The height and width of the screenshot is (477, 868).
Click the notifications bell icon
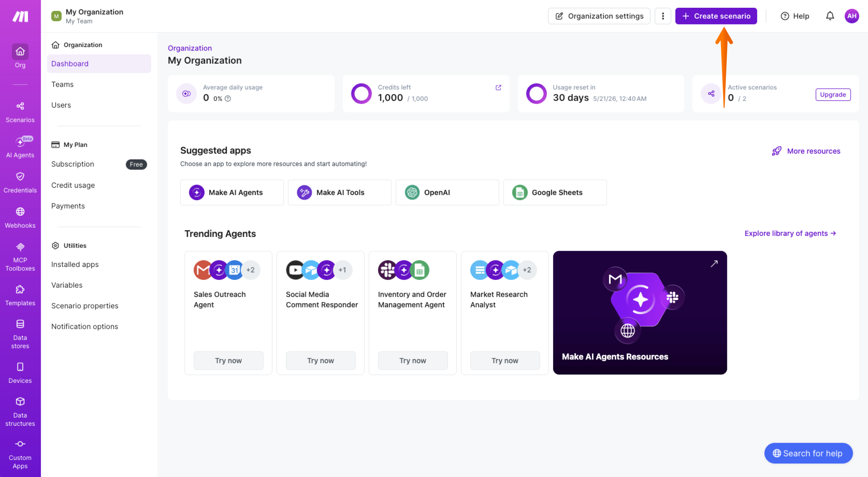(x=830, y=16)
